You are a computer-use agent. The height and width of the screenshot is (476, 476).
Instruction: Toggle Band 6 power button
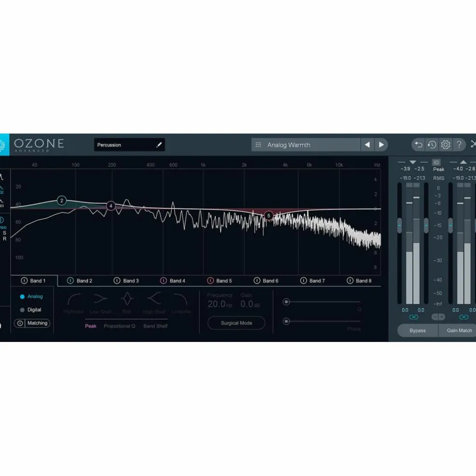257,281
